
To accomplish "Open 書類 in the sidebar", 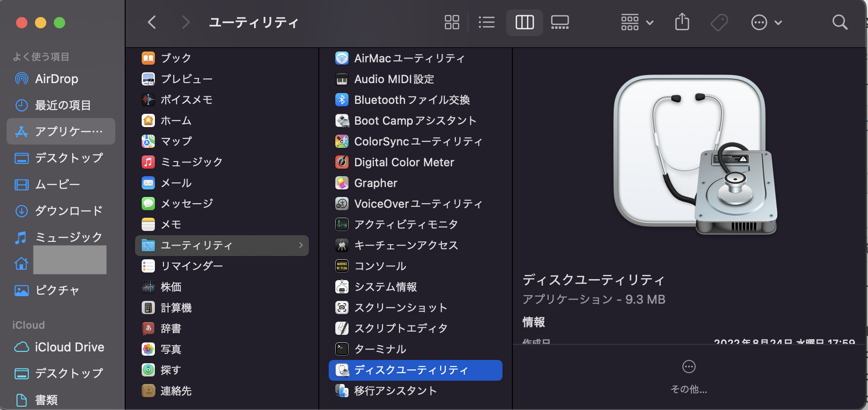I will (x=61, y=400).
